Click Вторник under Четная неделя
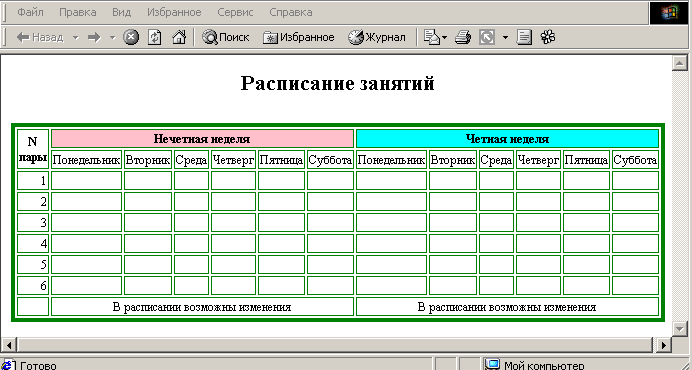This screenshot has height=370, width=692. 453,160
